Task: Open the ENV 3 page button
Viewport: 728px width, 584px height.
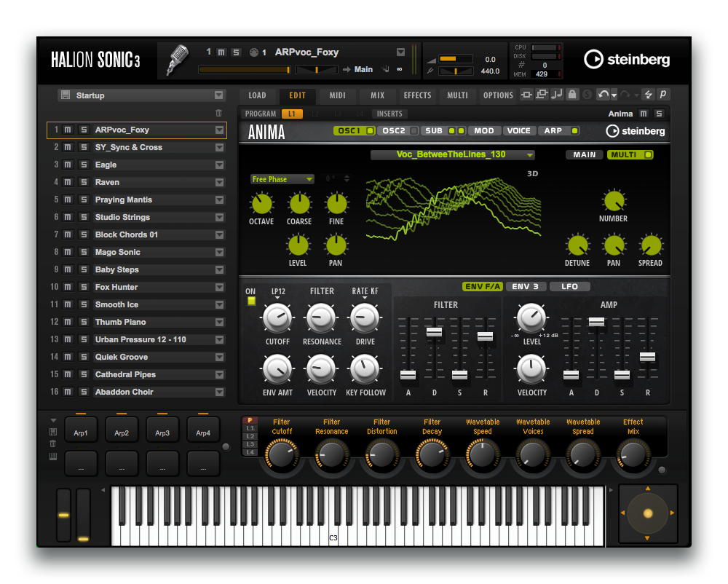Action: click(525, 286)
